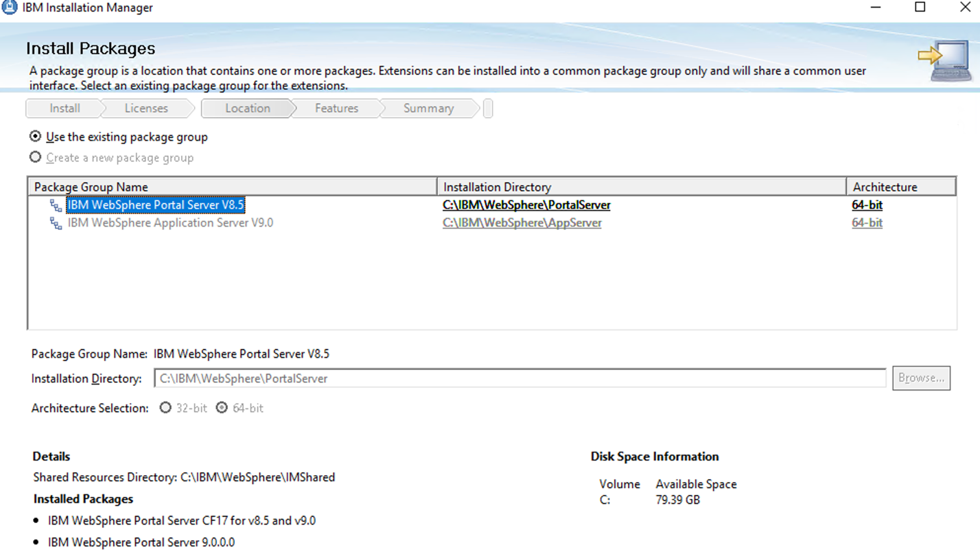Go to the Install wizard step
Screen dimensions: 980x554
pos(65,108)
